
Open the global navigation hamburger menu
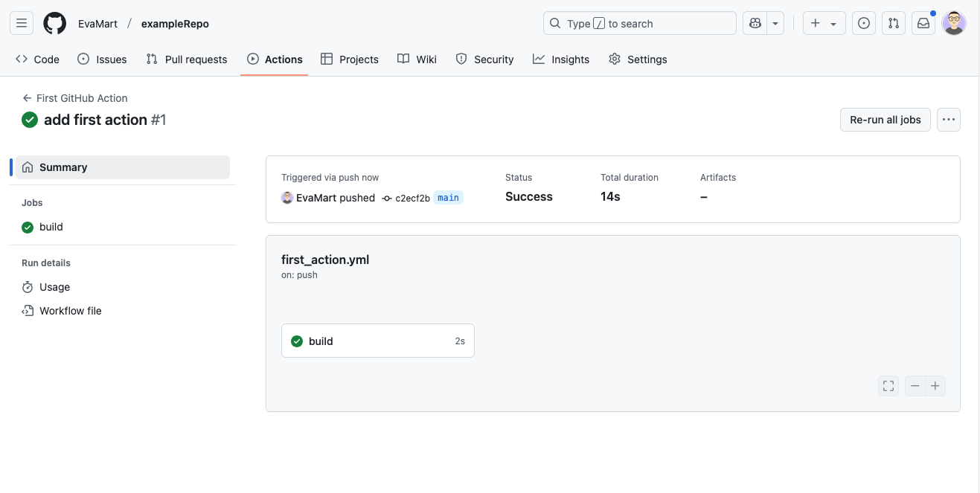[x=21, y=23]
